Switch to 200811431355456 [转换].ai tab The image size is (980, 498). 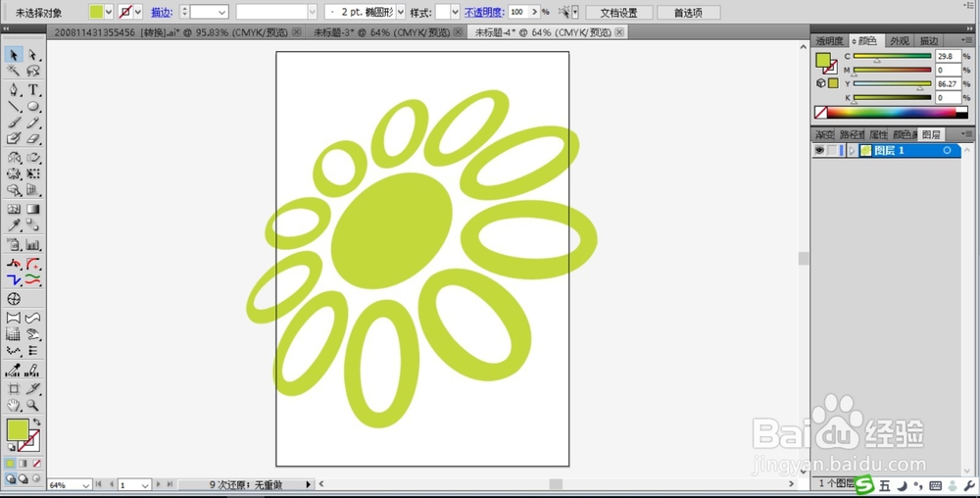171,32
